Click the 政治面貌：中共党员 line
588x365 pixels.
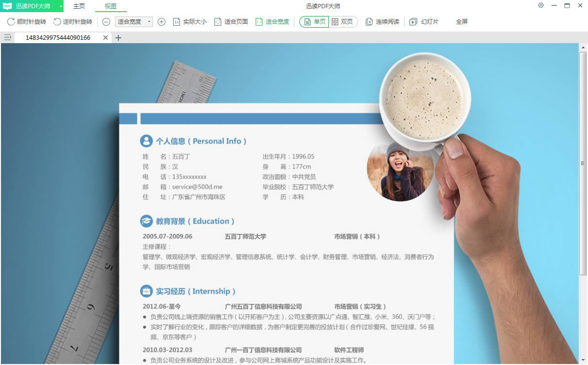tap(289, 176)
